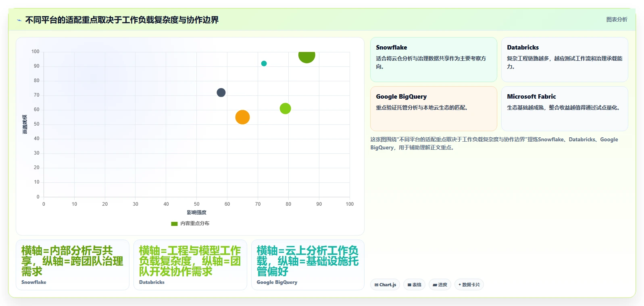Select the Google BigQuery axis data card
The image size is (644, 306).
pyautogui.click(x=308, y=265)
